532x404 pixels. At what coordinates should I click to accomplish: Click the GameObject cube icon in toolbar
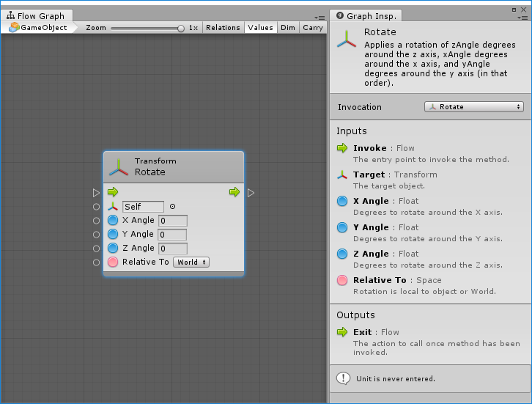(x=14, y=27)
